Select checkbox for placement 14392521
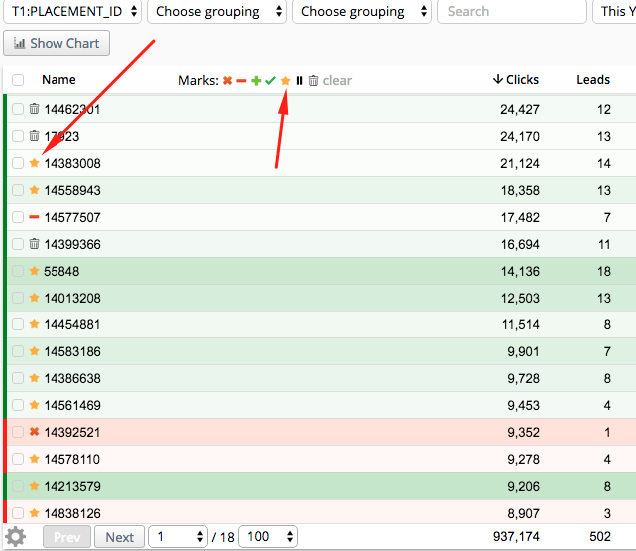 click(x=18, y=433)
